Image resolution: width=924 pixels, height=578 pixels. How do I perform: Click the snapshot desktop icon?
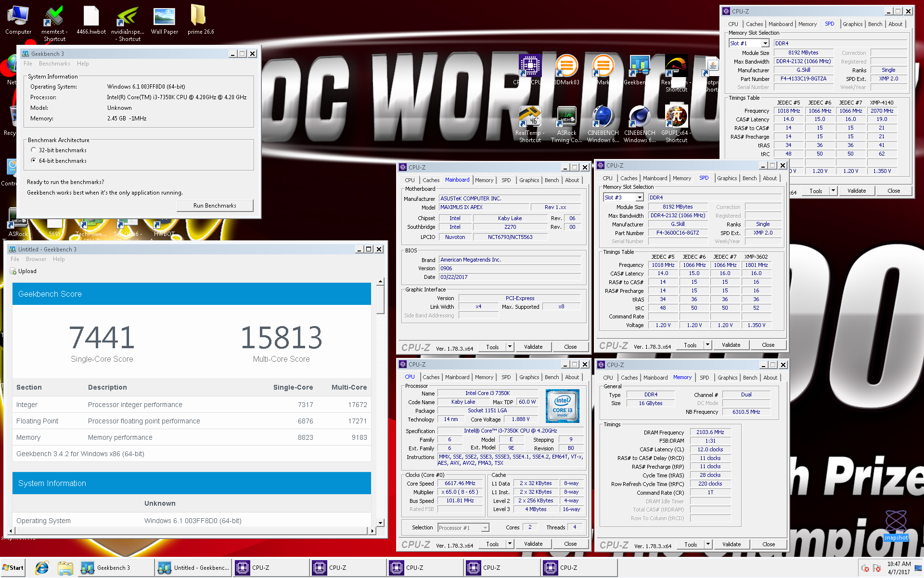896,526
